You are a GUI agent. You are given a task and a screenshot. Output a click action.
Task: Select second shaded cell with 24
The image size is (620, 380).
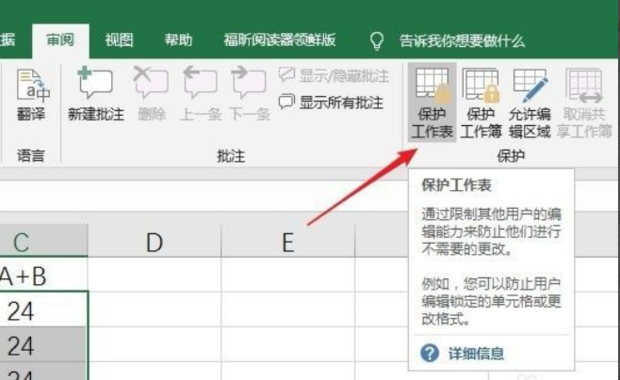[43, 345]
